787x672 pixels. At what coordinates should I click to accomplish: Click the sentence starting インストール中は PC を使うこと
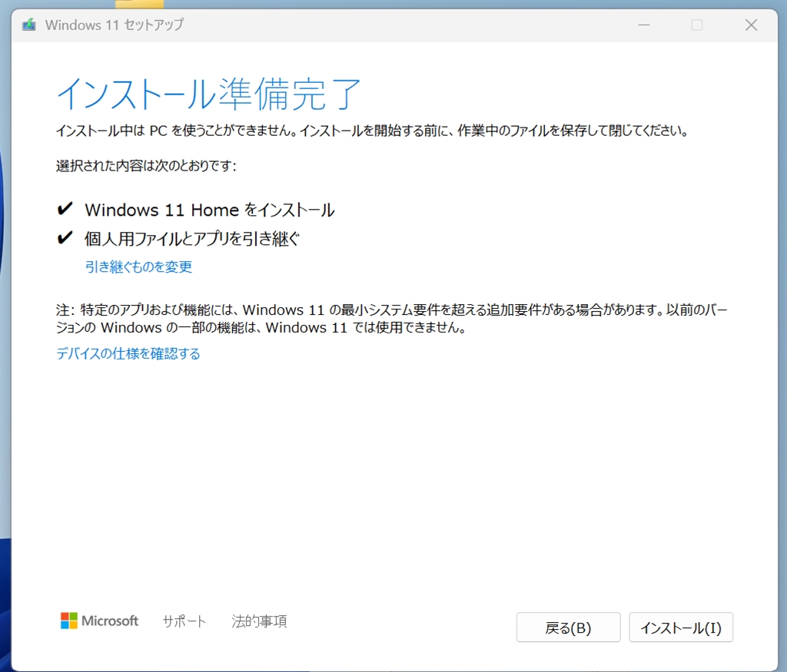372,131
